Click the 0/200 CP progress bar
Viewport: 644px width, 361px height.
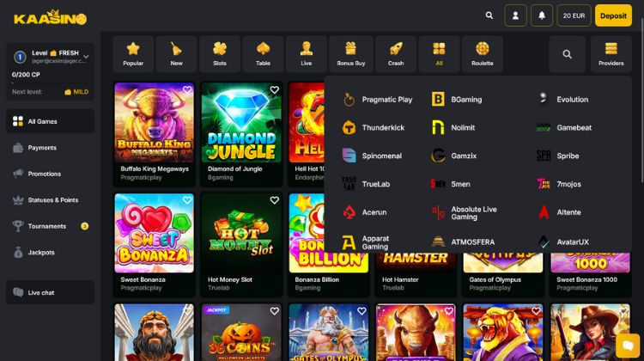[x=50, y=83]
